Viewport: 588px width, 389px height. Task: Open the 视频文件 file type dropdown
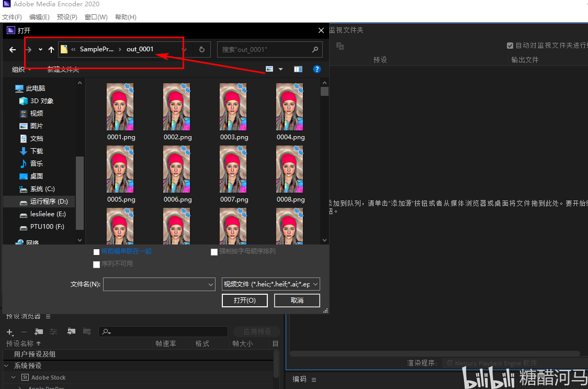coord(315,285)
